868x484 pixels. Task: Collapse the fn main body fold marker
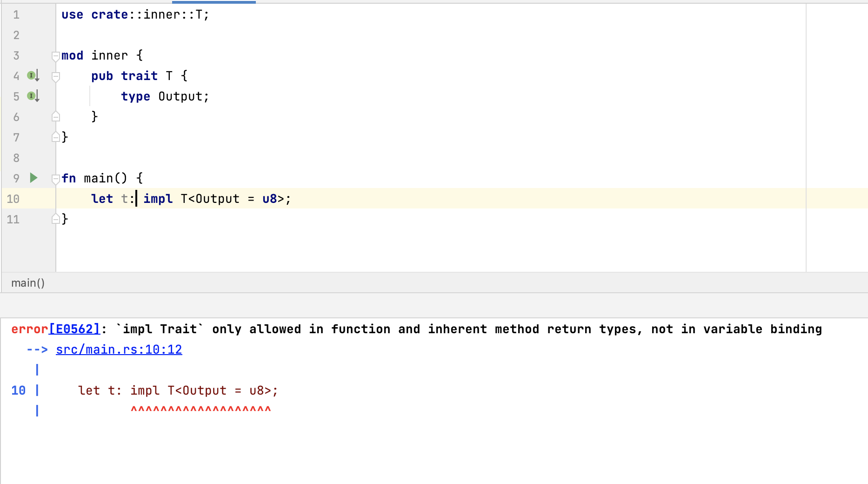tap(56, 178)
